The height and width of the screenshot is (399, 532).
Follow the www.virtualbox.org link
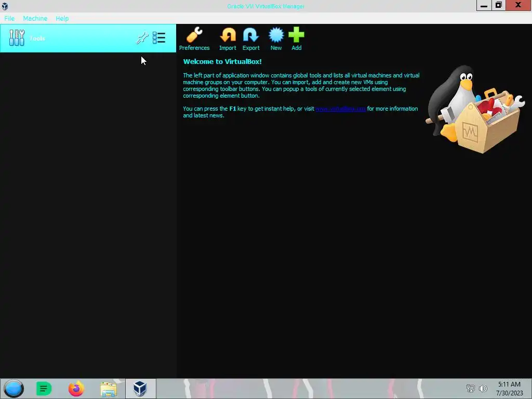click(340, 109)
